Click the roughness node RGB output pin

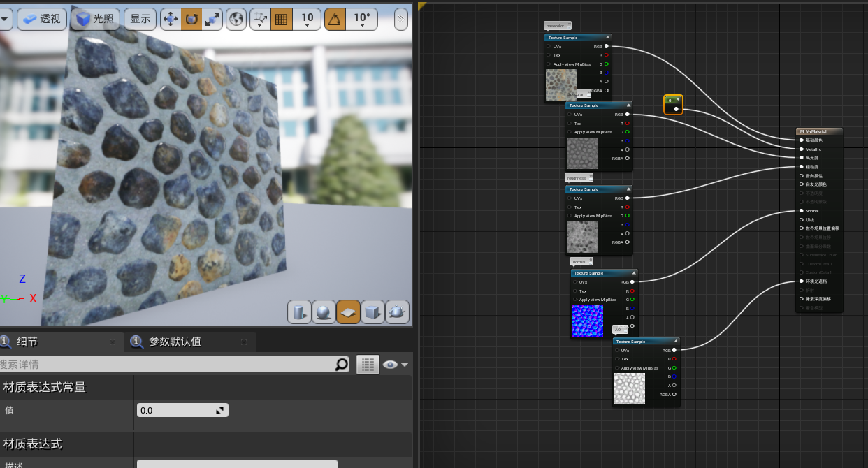tap(628, 198)
